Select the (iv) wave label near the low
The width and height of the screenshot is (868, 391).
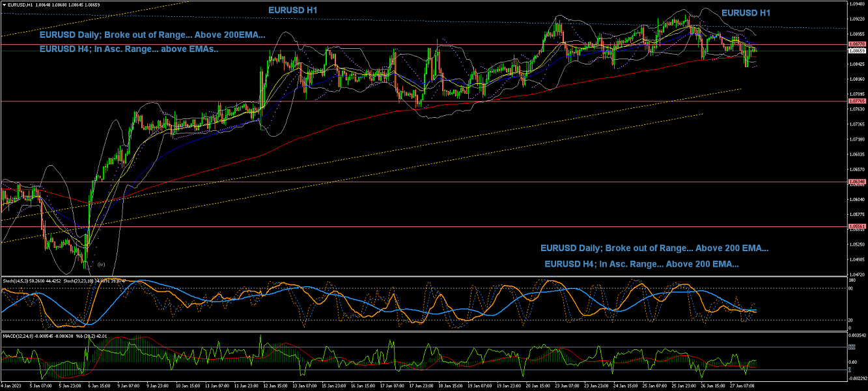coord(101,264)
